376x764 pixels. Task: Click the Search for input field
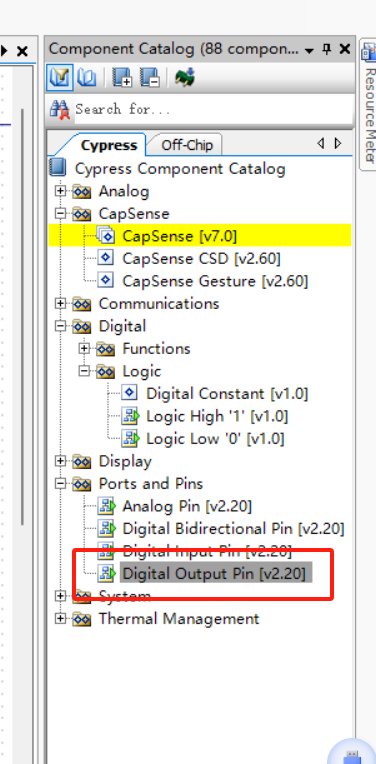(x=213, y=110)
